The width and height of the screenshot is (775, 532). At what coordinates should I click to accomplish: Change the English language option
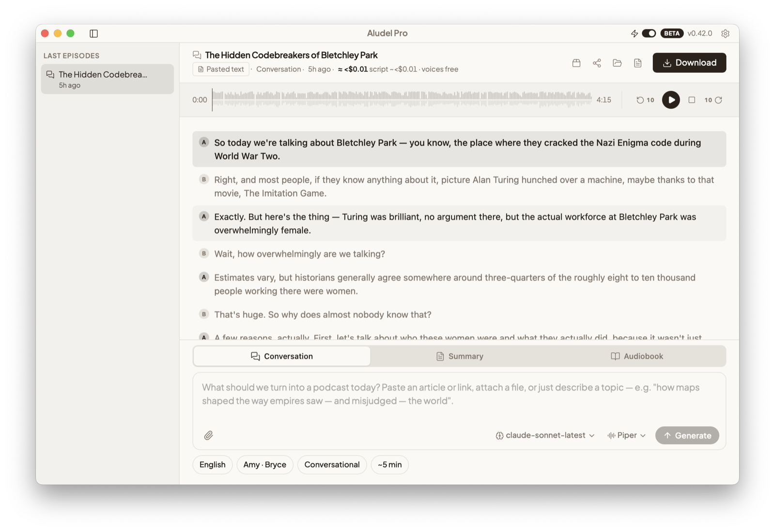(213, 465)
